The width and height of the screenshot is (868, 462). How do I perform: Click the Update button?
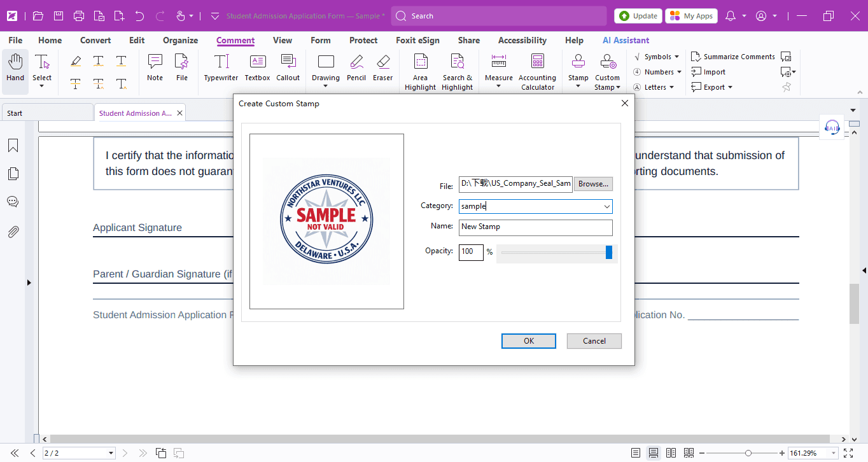pos(638,16)
